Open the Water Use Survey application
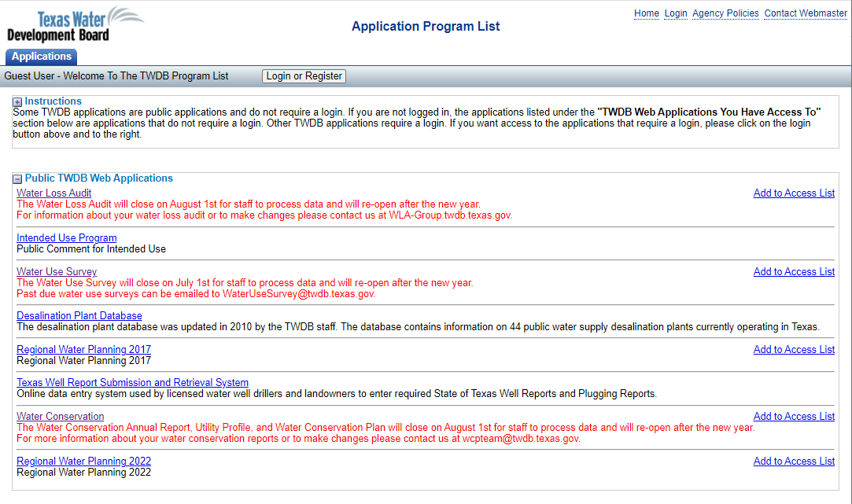The width and height of the screenshot is (852, 504). 57,271
